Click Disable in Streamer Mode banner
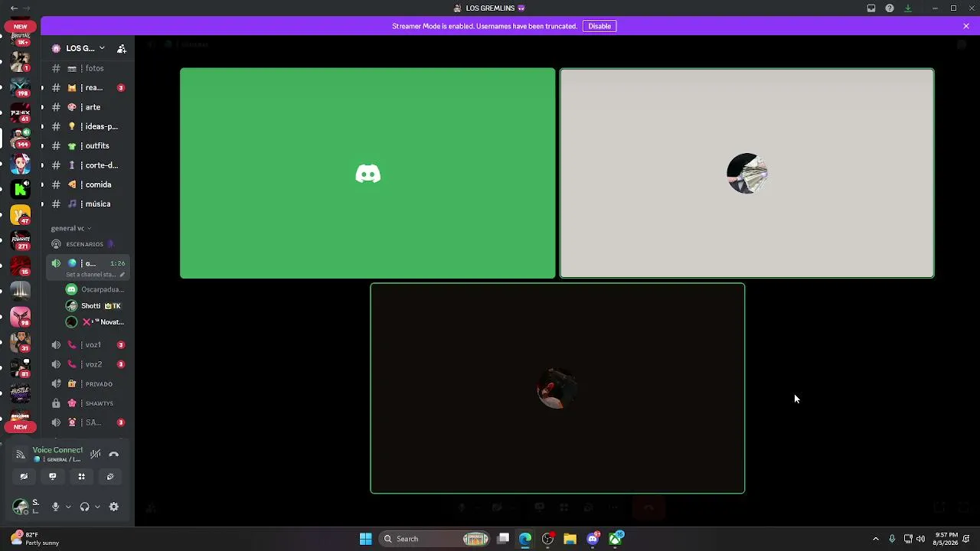980x551 pixels. (x=599, y=26)
